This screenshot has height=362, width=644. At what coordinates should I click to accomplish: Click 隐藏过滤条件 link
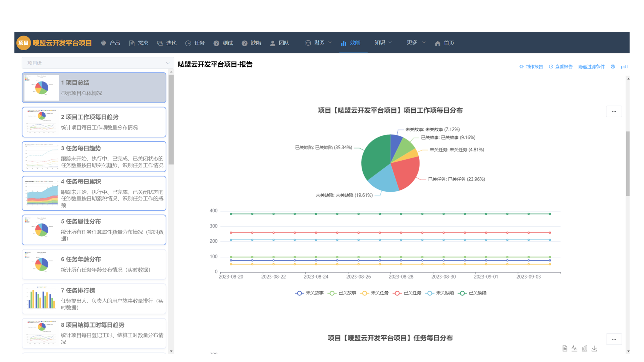[591, 67]
